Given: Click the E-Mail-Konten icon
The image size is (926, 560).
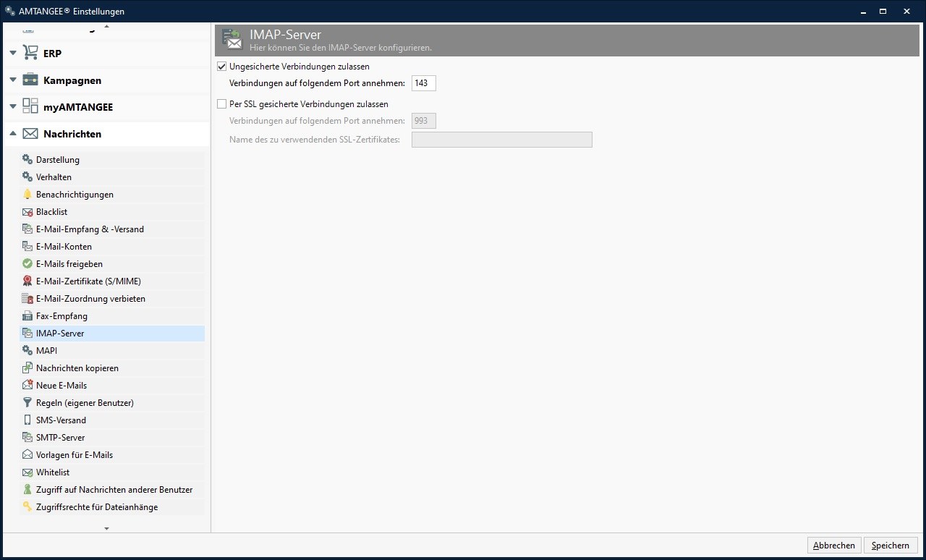Looking at the screenshot, I should pos(27,247).
